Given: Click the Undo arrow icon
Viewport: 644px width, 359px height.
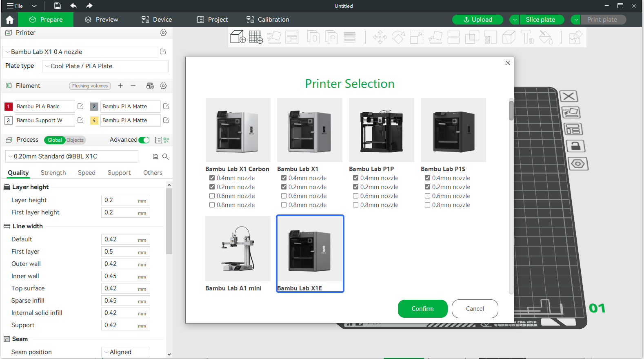Looking at the screenshot, I should click(x=73, y=6).
